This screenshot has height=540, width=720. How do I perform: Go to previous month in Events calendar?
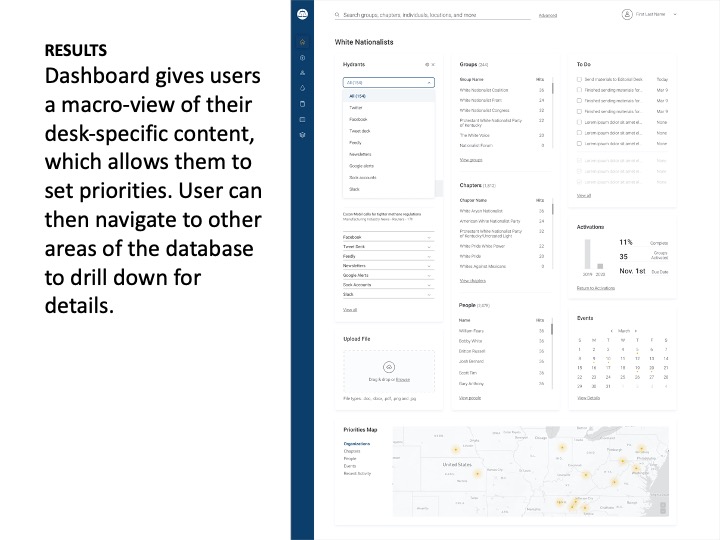pos(612,331)
